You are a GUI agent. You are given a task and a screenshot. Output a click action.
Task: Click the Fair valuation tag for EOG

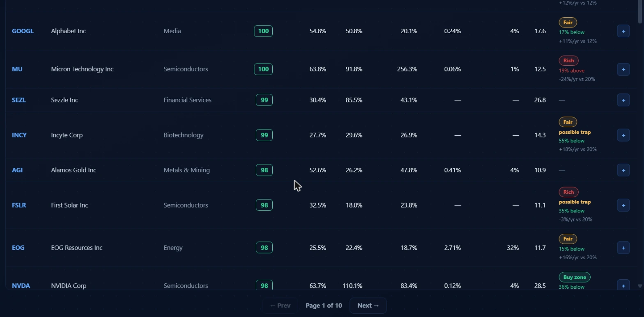tap(568, 239)
